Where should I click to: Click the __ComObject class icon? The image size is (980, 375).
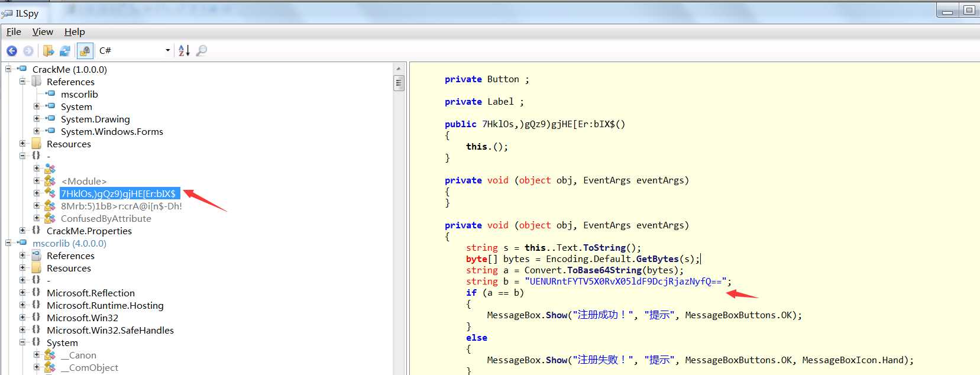coord(50,367)
